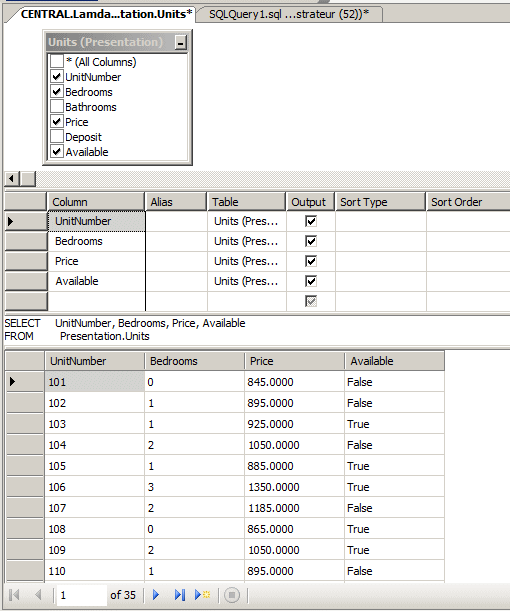Click Sort Order cell for Bedrooms row
The width and height of the screenshot is (510, 611).
(468, 241)
